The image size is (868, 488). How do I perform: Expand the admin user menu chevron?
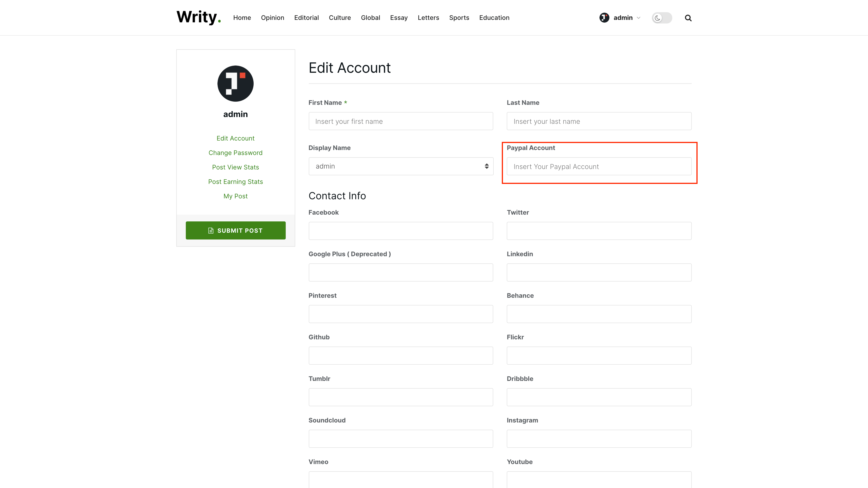coord(639,18)
